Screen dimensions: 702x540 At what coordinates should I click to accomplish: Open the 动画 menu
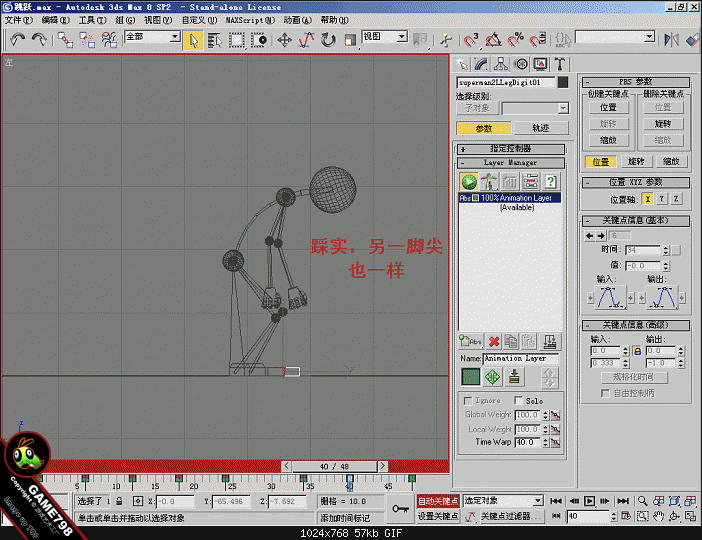point(297,20)
